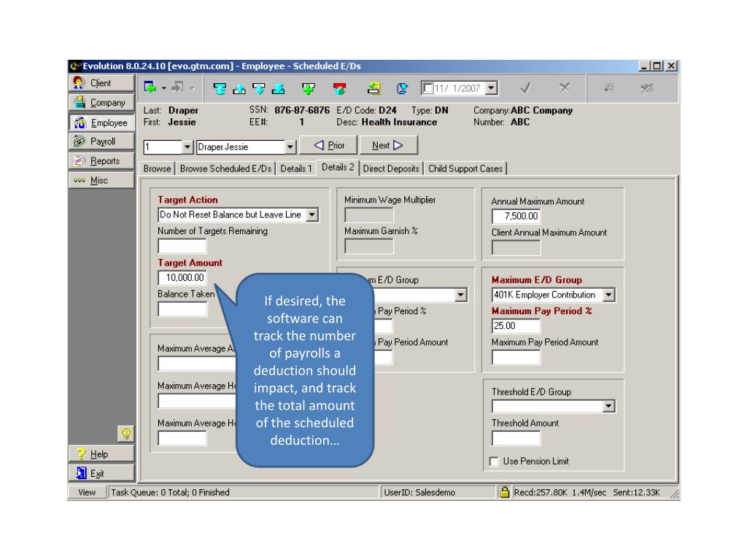
Task: Click the UserID: Salesdemo status text
Action: [x=419, y=492]
